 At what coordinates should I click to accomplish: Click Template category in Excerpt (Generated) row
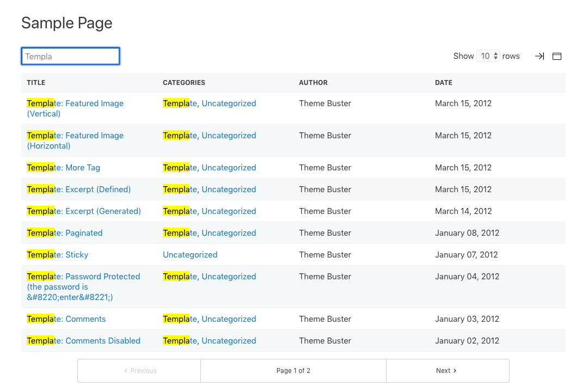(180, 211)
